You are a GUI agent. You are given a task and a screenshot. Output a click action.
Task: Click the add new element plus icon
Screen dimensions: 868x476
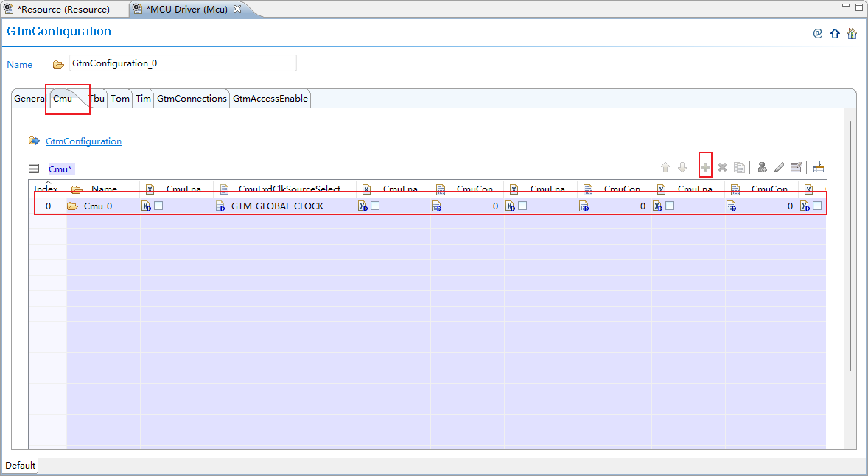[x=704, y=167]
